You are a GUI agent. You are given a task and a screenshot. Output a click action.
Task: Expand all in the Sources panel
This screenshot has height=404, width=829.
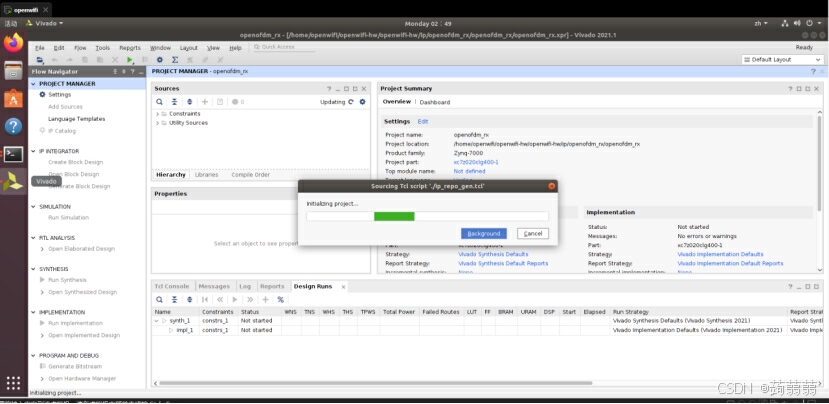coord(189,102)
